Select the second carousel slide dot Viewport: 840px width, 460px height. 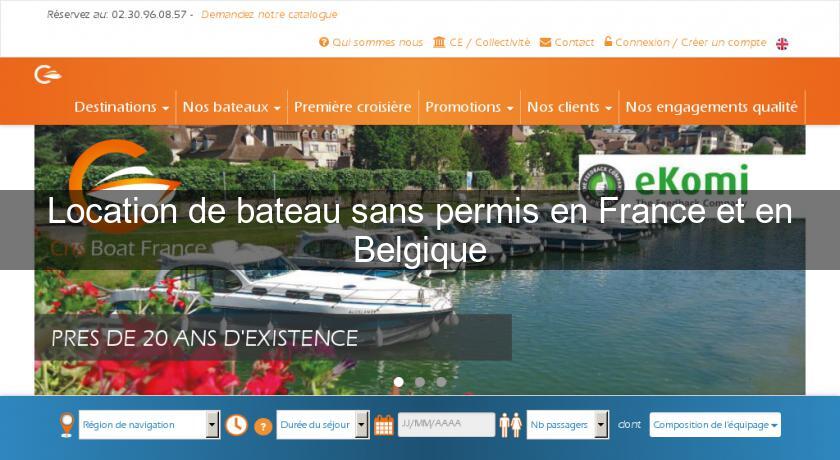[x=420, y=382]
